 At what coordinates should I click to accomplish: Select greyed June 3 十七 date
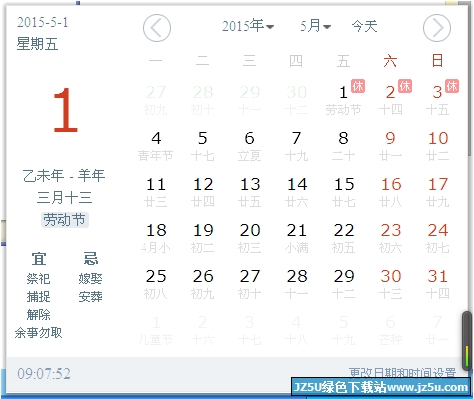click(250, 330)
